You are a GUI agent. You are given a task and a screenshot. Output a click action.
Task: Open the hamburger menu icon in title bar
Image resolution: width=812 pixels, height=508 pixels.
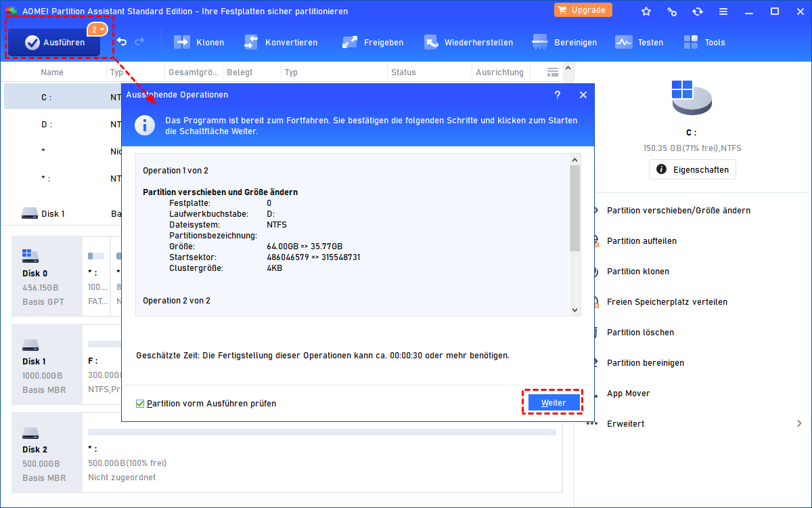[x=723, y=12]
